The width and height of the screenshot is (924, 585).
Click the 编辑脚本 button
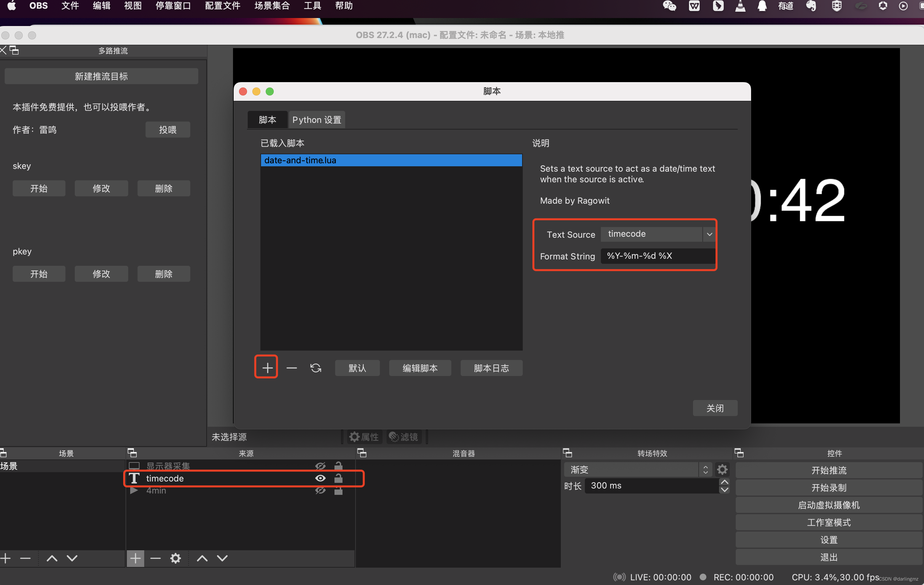click(x=420, y=368)
